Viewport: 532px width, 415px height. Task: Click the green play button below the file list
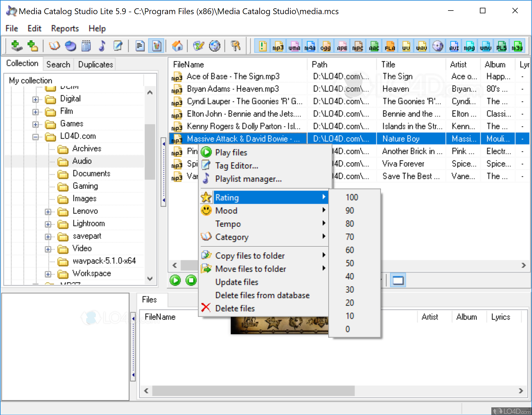tap(175, 280)
